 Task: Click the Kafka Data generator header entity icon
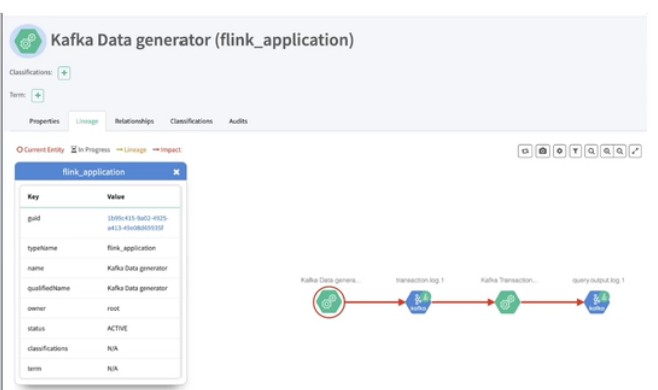[28, 41]
